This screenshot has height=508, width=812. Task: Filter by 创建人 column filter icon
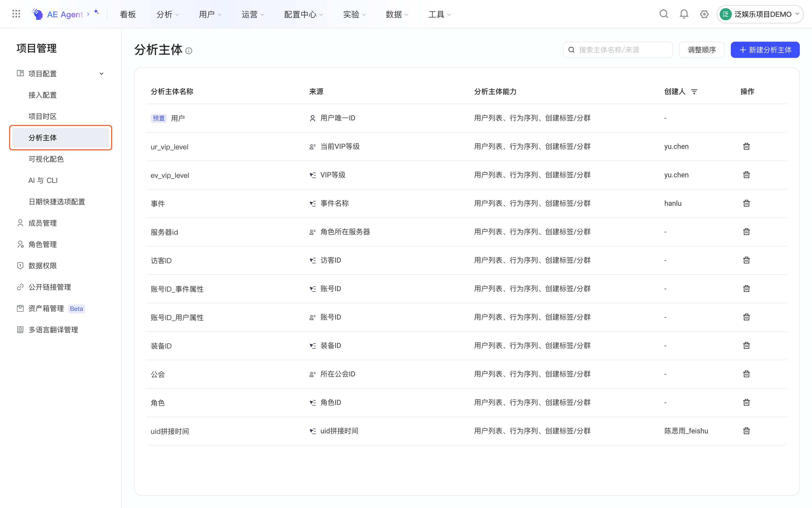[694, 91]
